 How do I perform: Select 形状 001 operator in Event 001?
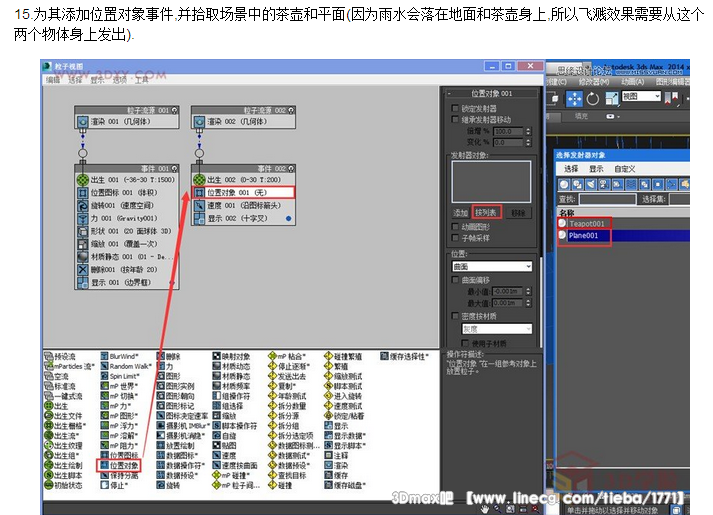(x=127, y=231)
